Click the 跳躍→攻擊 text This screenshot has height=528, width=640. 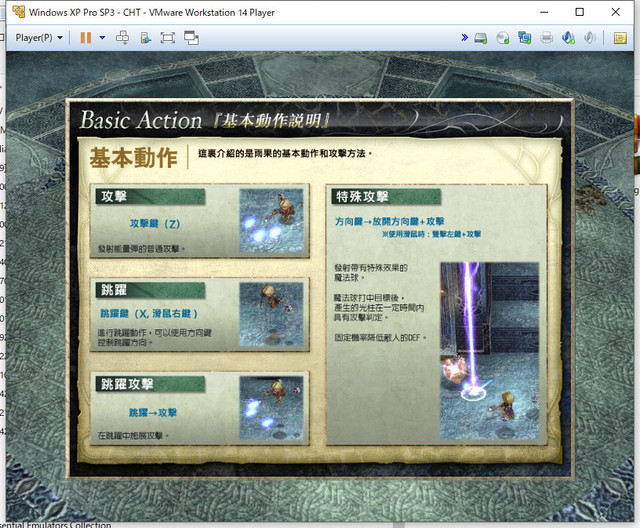click(153, 413)
